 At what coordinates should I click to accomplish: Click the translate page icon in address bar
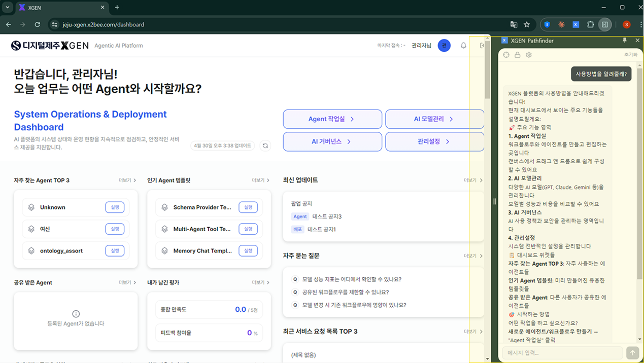(x=514, y=24)
